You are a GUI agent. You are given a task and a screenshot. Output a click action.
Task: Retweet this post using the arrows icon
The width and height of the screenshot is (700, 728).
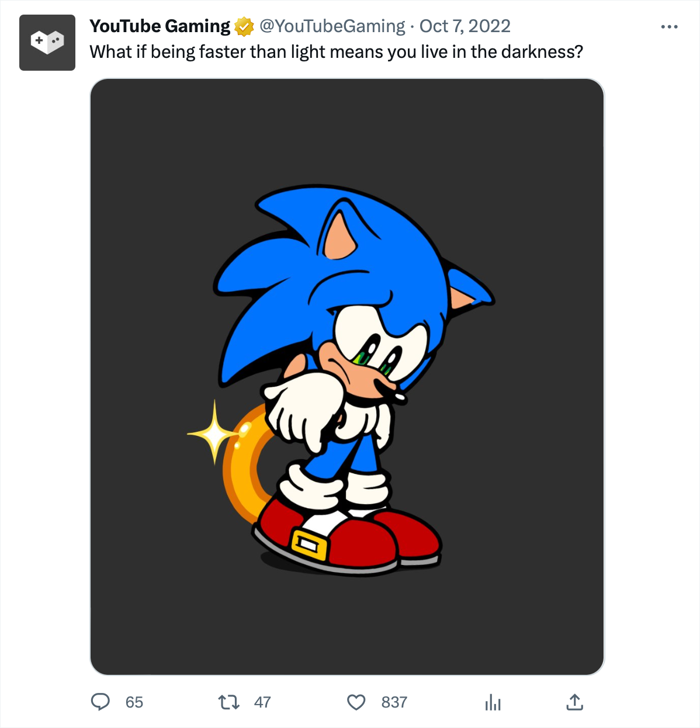click(x=228, y=702)
